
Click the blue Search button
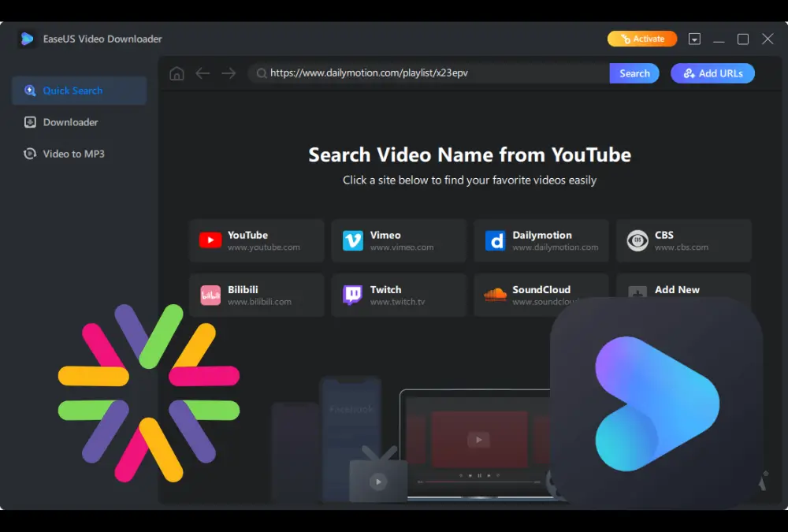coord(634,73)
